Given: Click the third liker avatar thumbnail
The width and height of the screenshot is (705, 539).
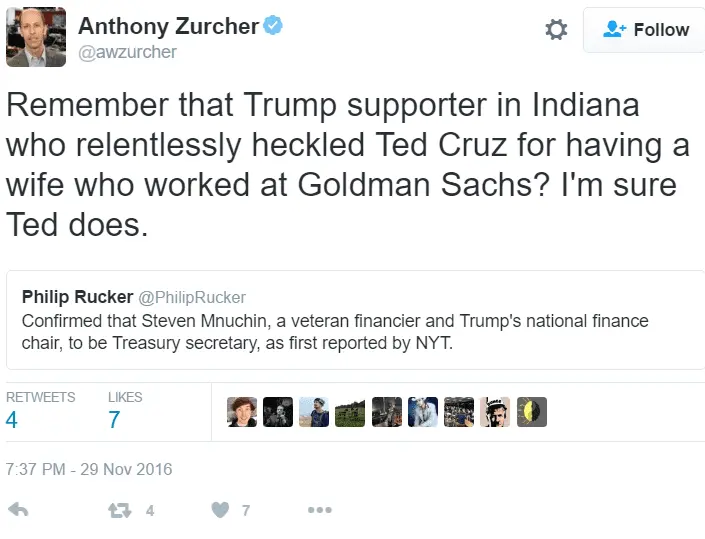Looking at the screenshot, I should click(x=314, y=412).
